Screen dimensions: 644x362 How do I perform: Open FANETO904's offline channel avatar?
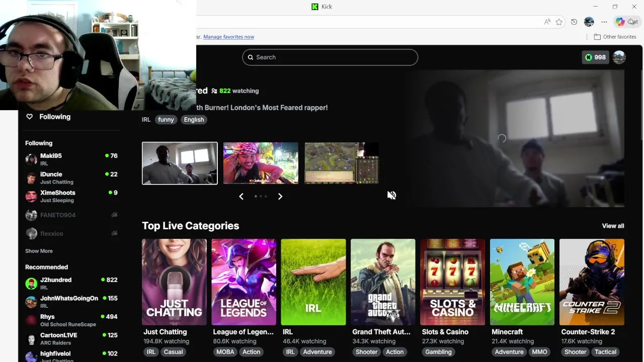coord(31,215)
